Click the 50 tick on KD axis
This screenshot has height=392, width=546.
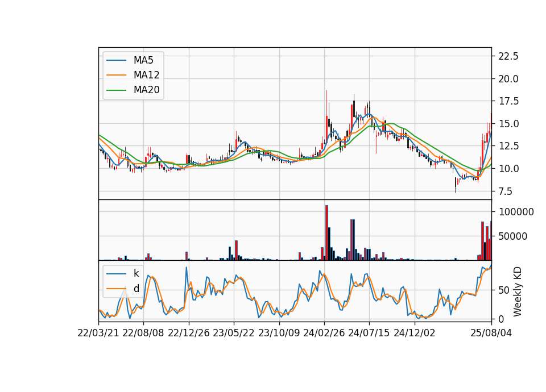(x=504, y=290)
